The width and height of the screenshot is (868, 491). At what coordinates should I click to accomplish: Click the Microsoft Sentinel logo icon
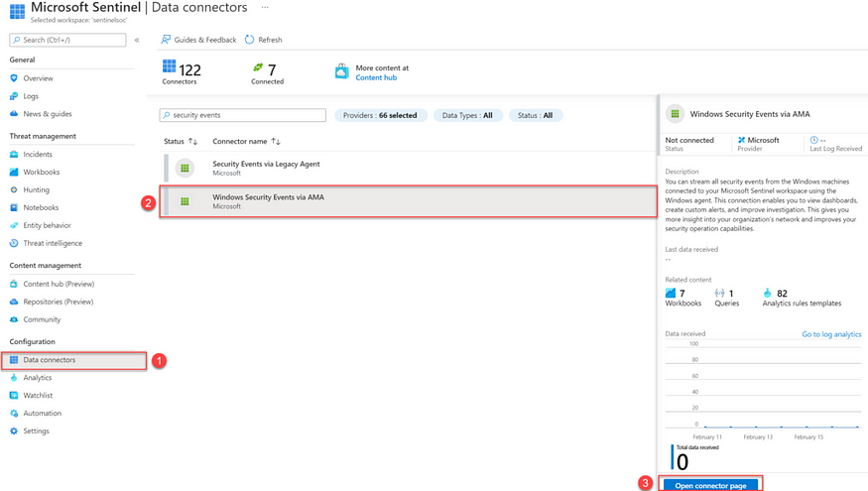(x=17, y=11)
